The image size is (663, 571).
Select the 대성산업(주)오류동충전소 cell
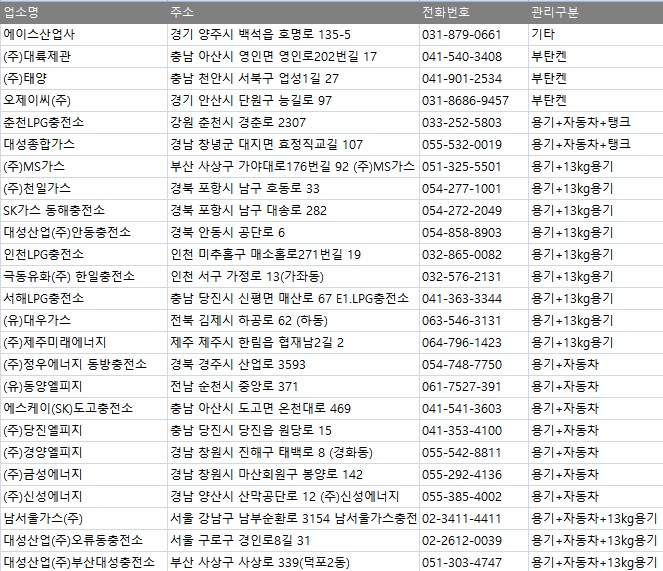click(84, 541)
